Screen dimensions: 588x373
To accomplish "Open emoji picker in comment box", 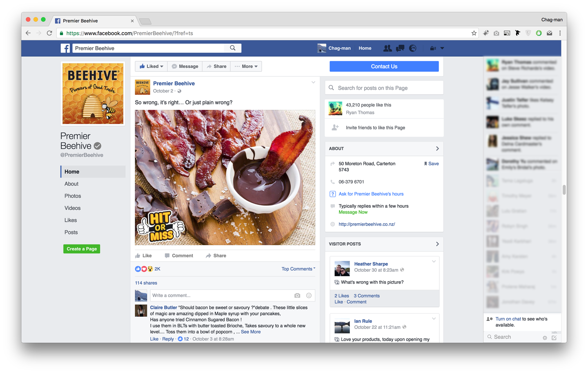I will [x=309, y=295].
